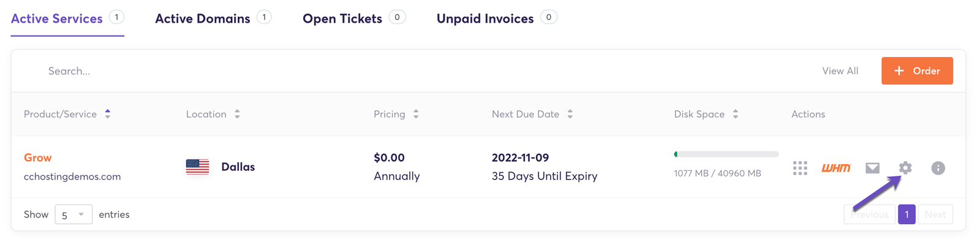The image size is (980, 248).
Task: Open service settings gear icon
Action: tap(905, 168)
